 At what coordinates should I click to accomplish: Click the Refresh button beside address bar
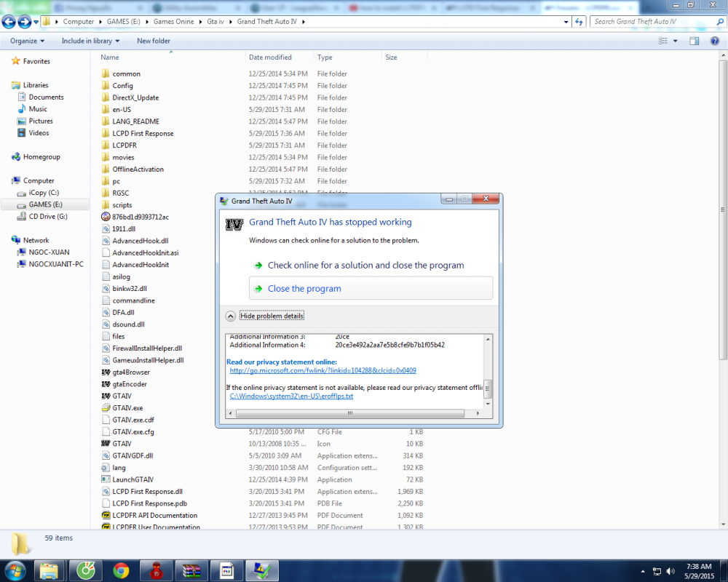point(579,22)
